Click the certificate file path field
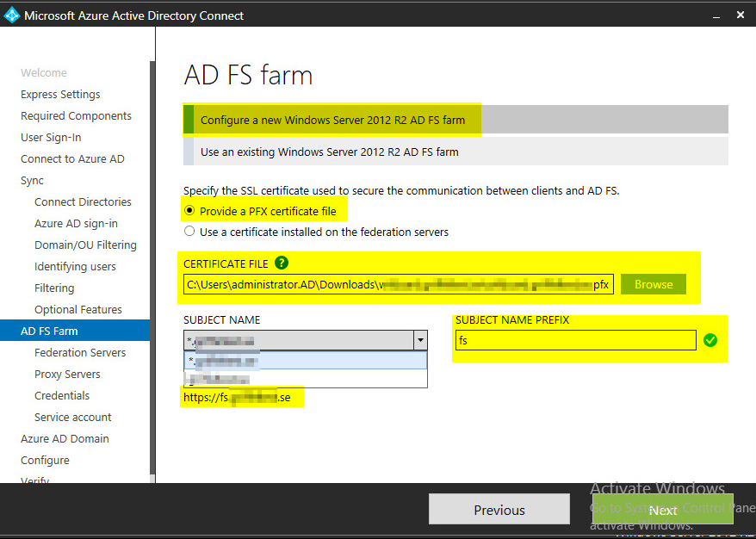Viewport: 756px width, 539px height. tap(398, 285)
